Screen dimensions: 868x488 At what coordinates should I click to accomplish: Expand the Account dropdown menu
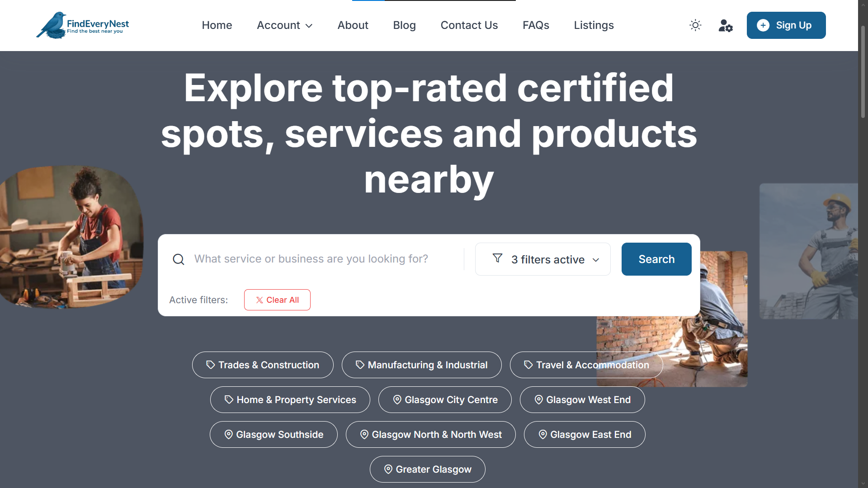click(284, 25)
